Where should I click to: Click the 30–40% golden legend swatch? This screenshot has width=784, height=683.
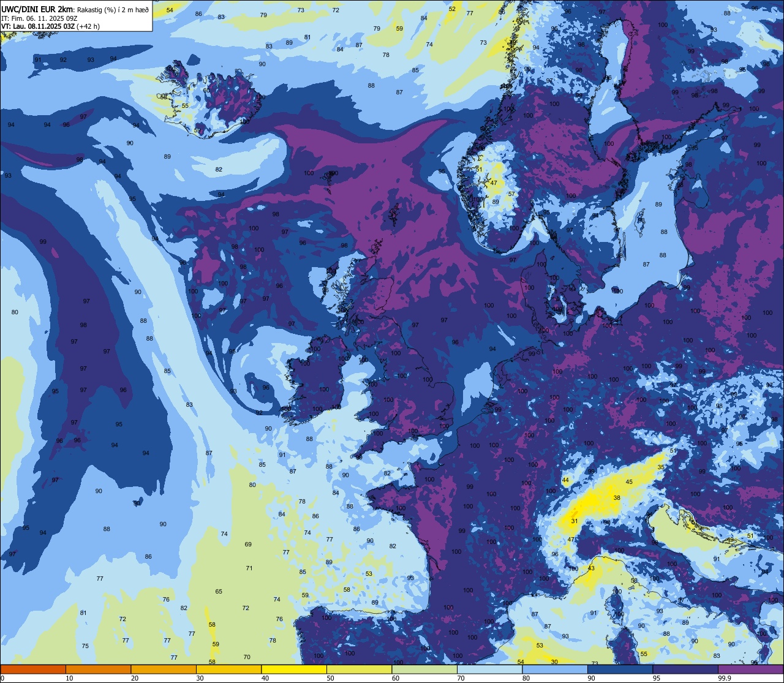[228, 669]
